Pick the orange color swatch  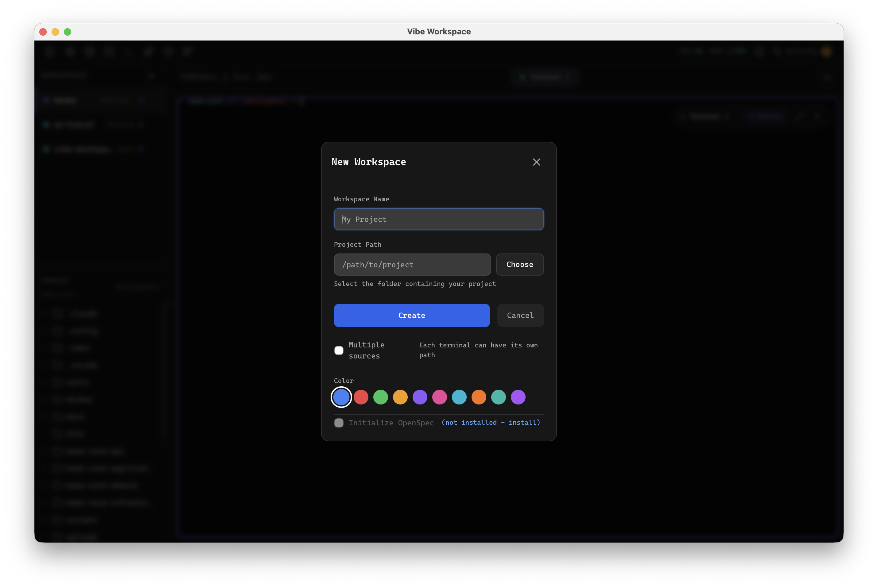point(479,397)
